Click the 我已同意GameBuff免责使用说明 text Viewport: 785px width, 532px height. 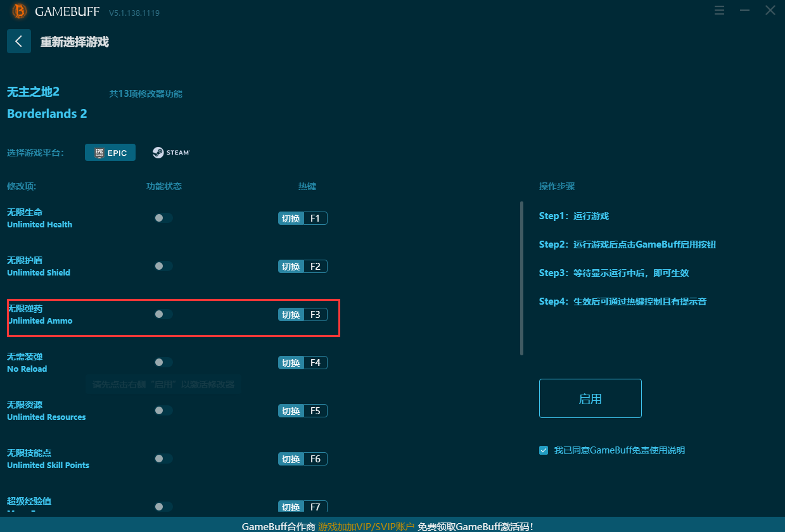click(x=620, y=450)
